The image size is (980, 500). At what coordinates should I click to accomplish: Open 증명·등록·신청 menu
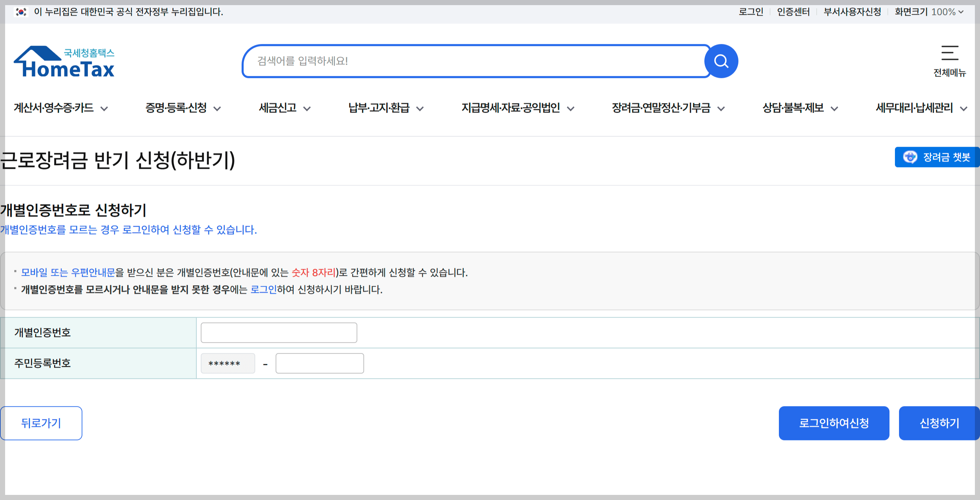[x=176, y=108]
